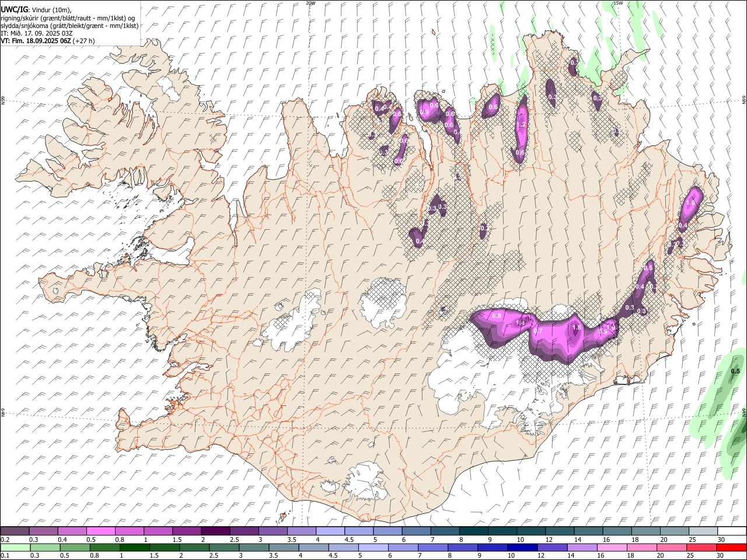747x560 pixels.
Task: Click the 'rigning/skúrir' legend description line
Action: coord(68,17)
